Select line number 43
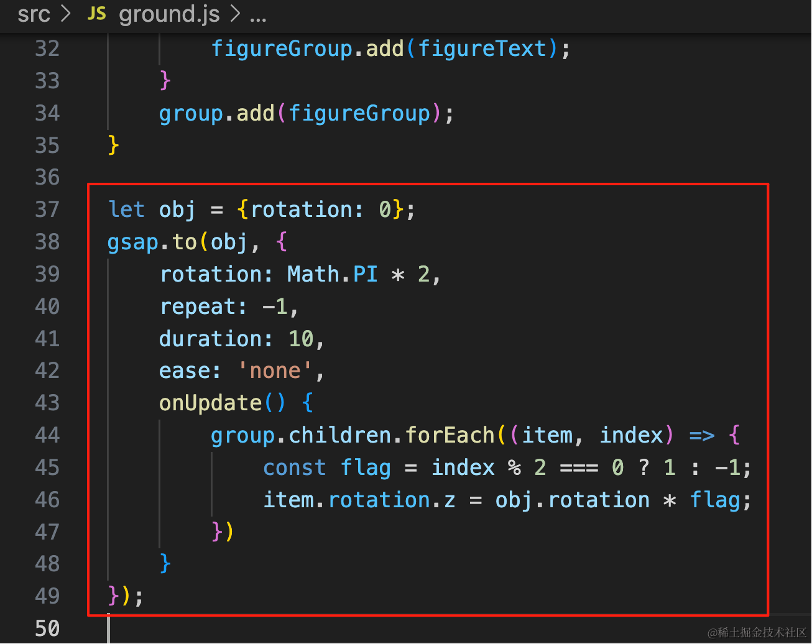This screenshot has height=644, width=812. coord(47,403)
